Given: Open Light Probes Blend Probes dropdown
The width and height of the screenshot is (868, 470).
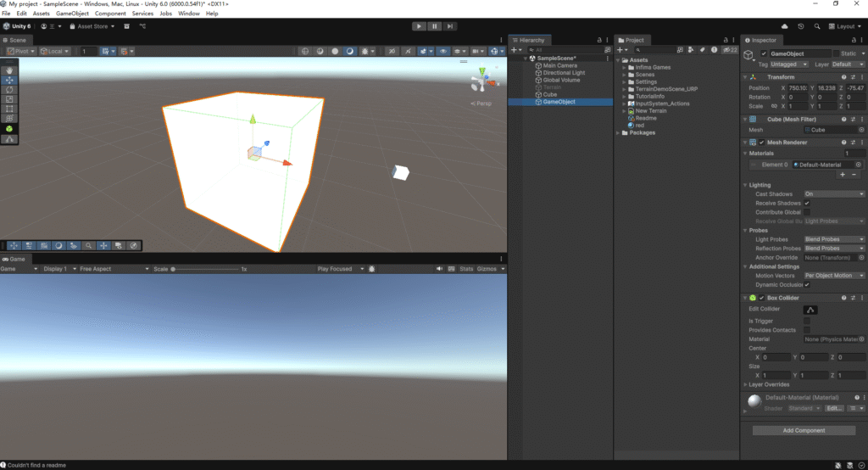Looking at the screenshot, I should pyautogui.click(x=834, y=239).
